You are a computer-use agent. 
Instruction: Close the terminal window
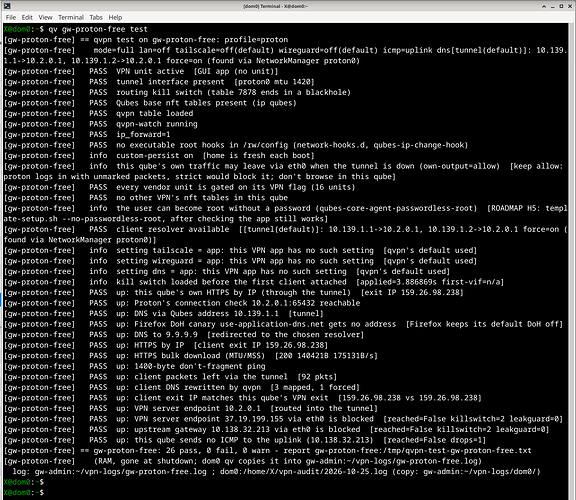coord(569,6)
